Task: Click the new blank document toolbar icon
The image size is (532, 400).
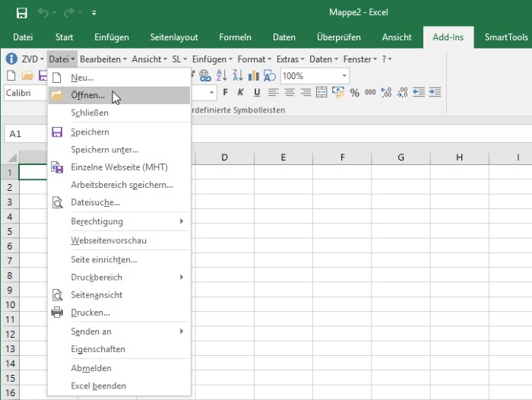Action: 11,75
